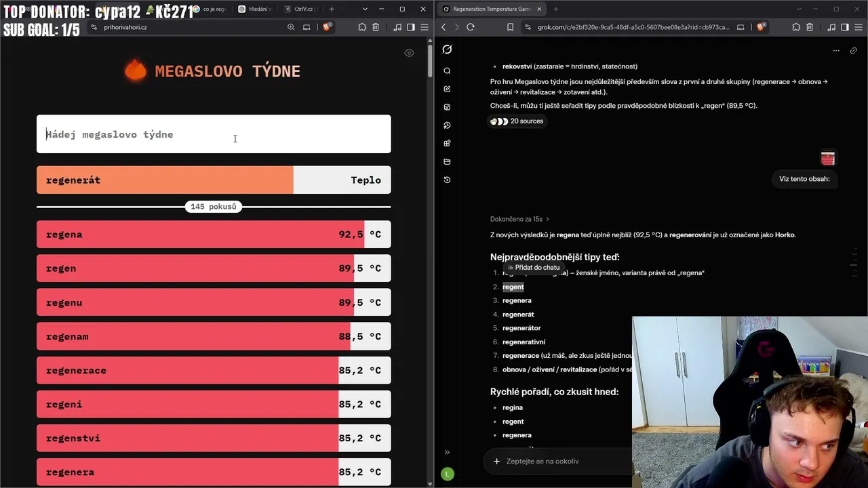Open the tab search dropdown in Grok window

pos(798,9)
